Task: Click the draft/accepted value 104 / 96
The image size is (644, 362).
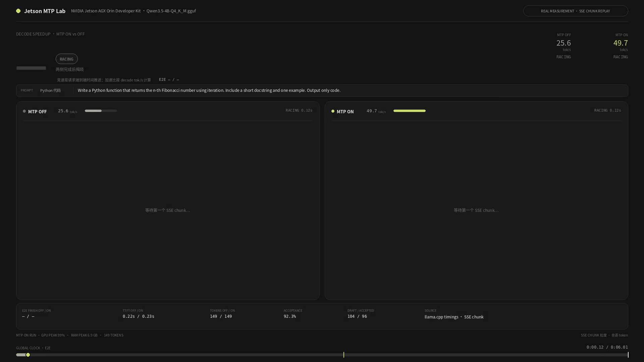Action: pyautogui.click(x=357, y=316)
